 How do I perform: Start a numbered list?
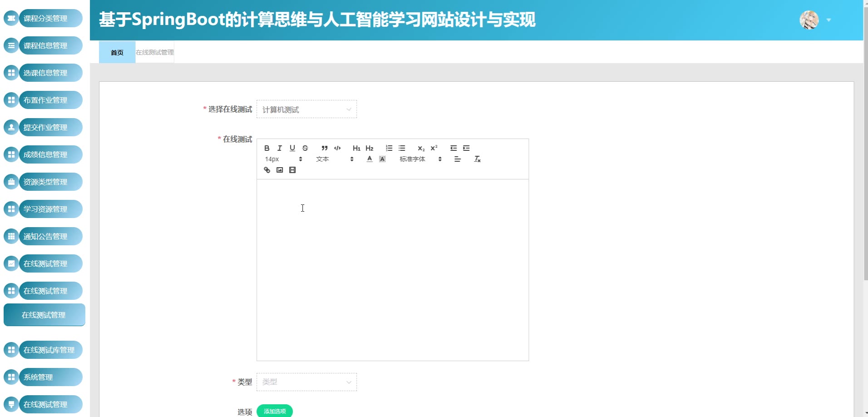389,148
